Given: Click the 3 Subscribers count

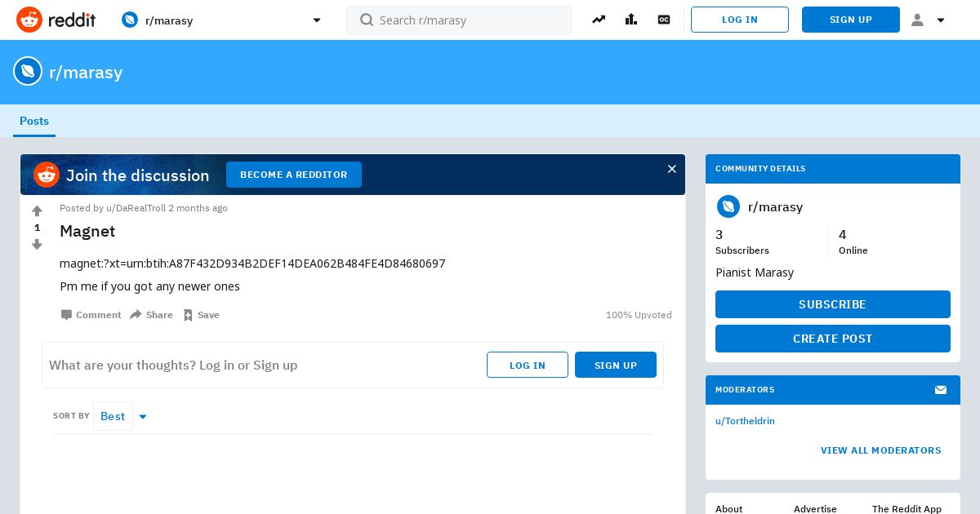Looking at the screenshot, I should pyautogui.click(x=742, y=242).
